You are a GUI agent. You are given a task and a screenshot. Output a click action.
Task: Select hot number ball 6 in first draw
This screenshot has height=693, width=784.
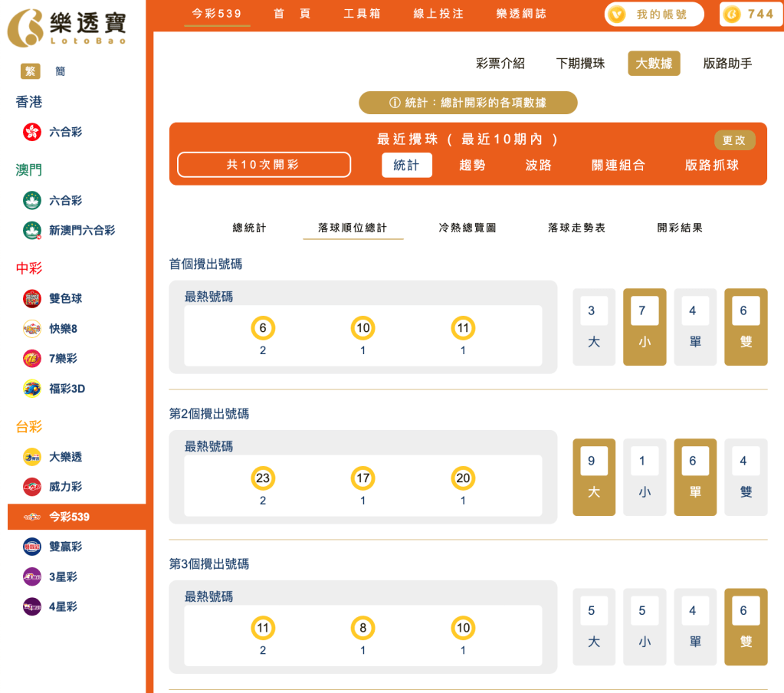(x=263, y=328)
